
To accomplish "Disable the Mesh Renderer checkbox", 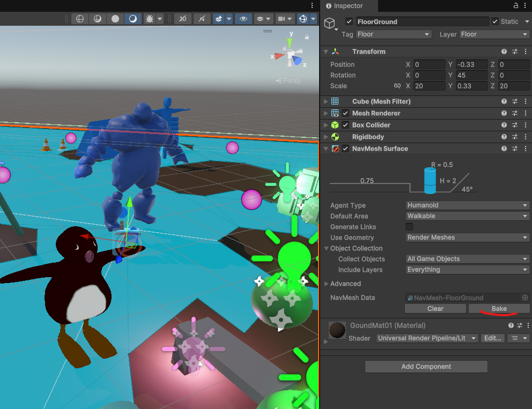I will [x=345, y=113].
